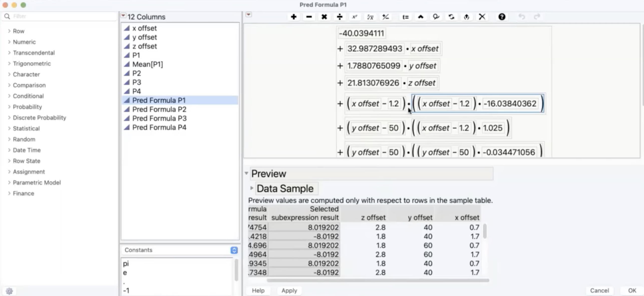Image resolution: width=644 pixels, height=296 pixels.
Task: Click the square root icon in toolbar
Action: (x=370, y=17)
